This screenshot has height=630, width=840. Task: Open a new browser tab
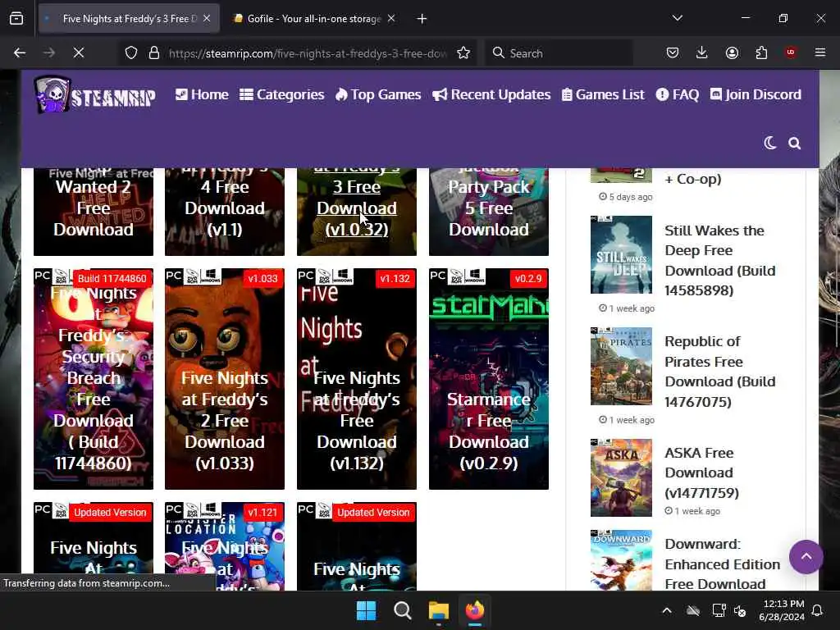tap(422, 19)
